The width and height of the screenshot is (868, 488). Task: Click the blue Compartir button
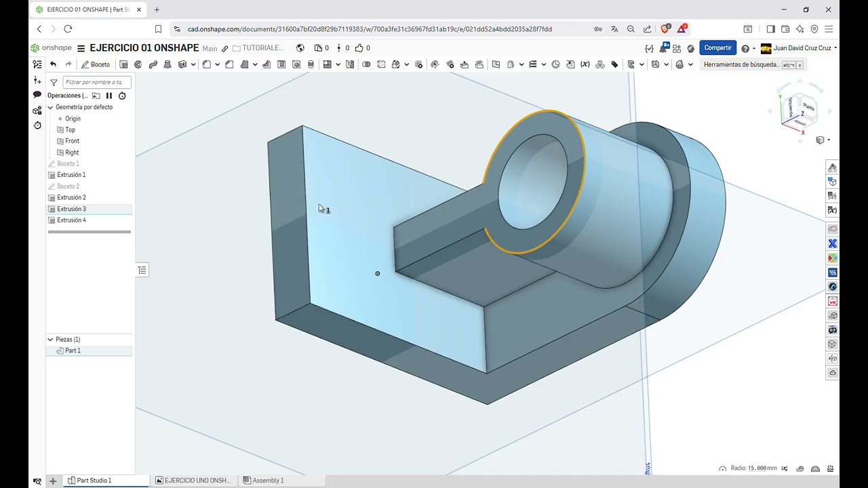click(x=718, y=48)
